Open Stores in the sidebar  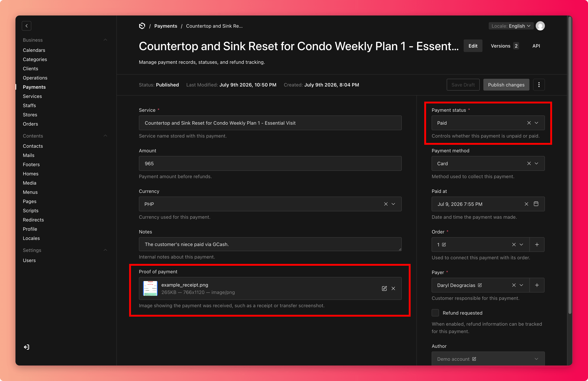pos(30,115)
